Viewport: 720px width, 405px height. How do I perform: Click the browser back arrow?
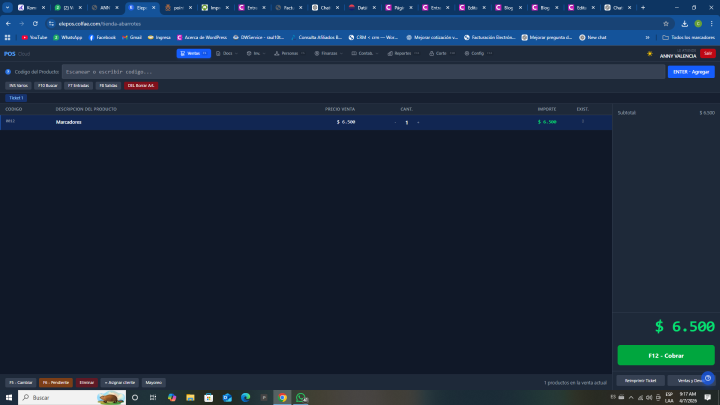pyautogui.click(x=8, y=23)
